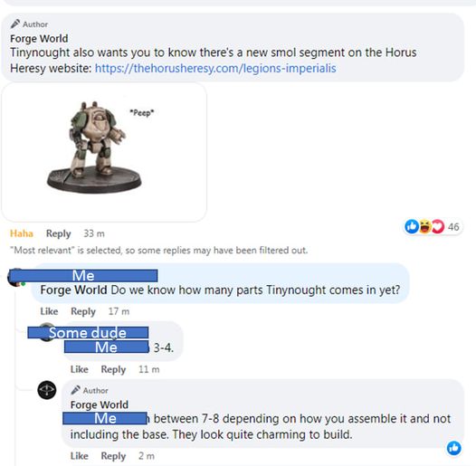Click the Author pencil badge in the reply
The height and width of the screenshot is (466, 476).
90,390
